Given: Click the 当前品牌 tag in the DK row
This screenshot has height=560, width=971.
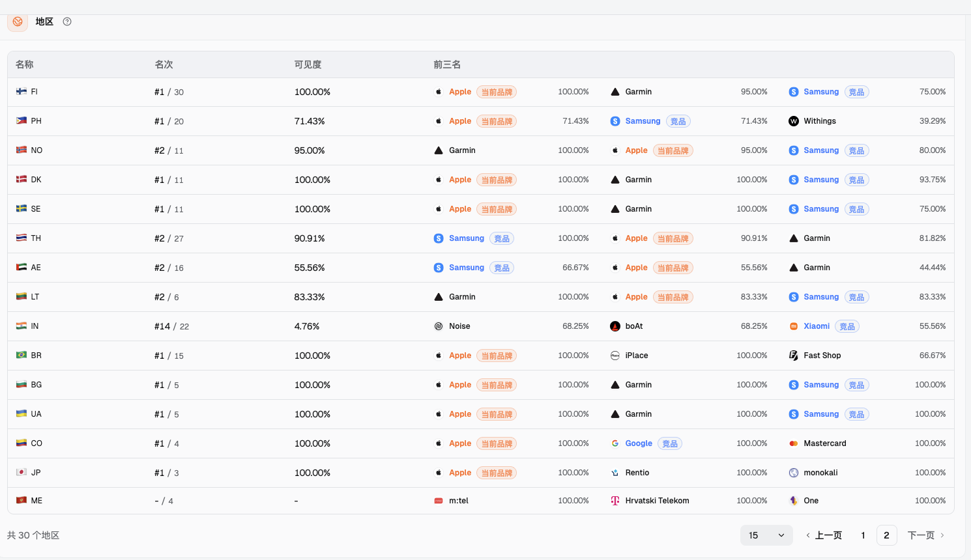Looking at the screenshot, I should click(497, 180).
